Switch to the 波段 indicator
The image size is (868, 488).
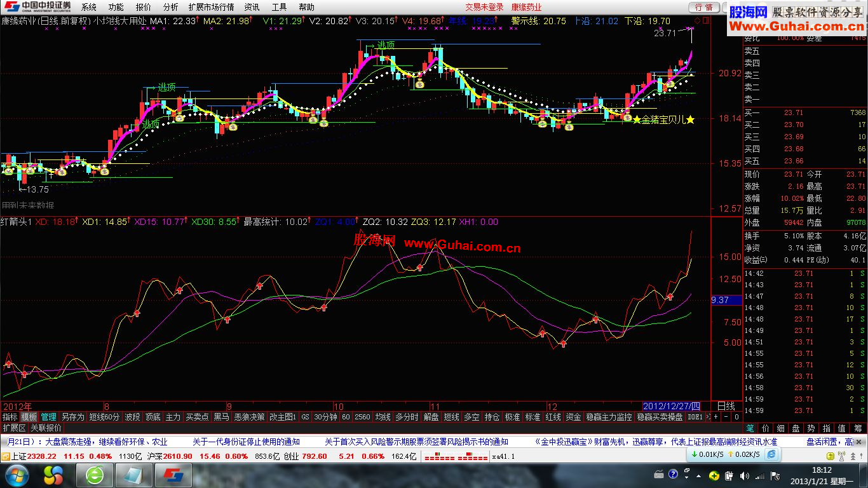[132, 417]
